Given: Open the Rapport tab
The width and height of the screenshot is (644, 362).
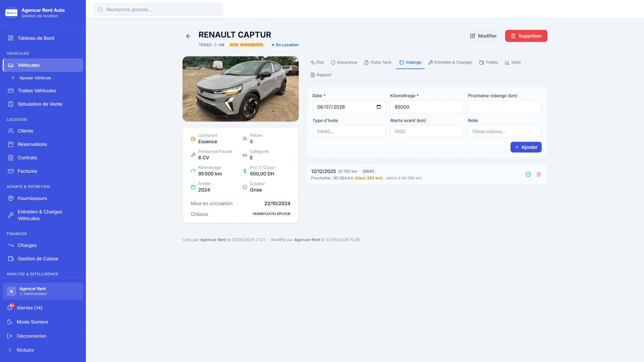Looking at the screenshot, I should 321,75.
